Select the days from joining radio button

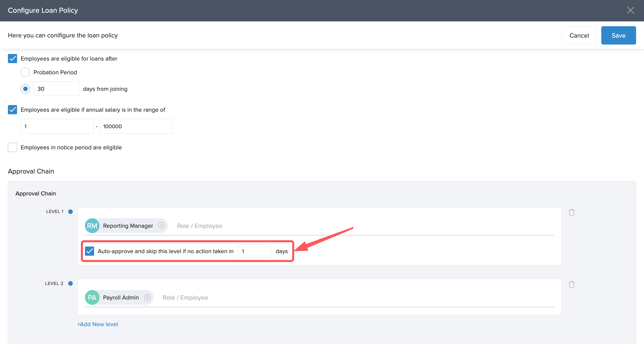tap(25, 89)
